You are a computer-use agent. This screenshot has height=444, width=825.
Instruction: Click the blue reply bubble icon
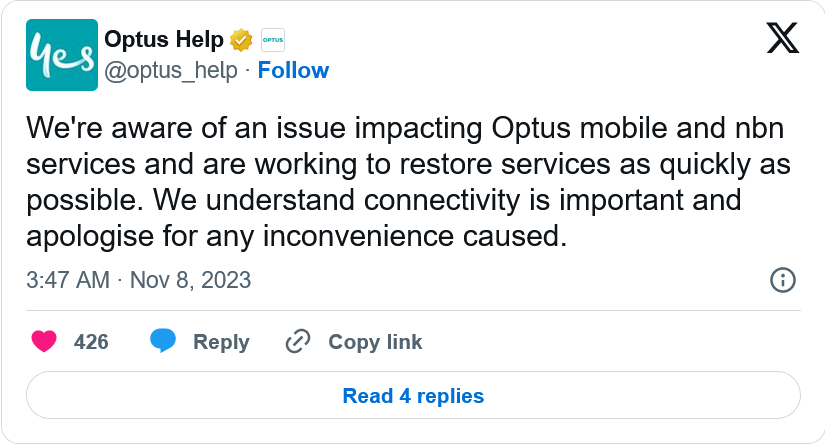pyautogui.click(x=163, y=342)
